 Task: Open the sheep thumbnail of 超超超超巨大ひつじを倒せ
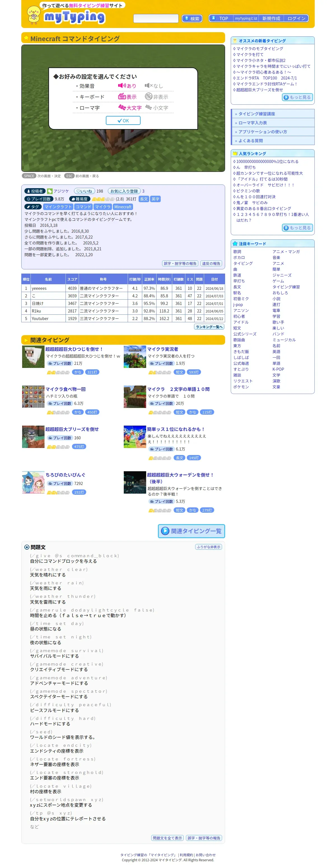[x=33, y=356]
